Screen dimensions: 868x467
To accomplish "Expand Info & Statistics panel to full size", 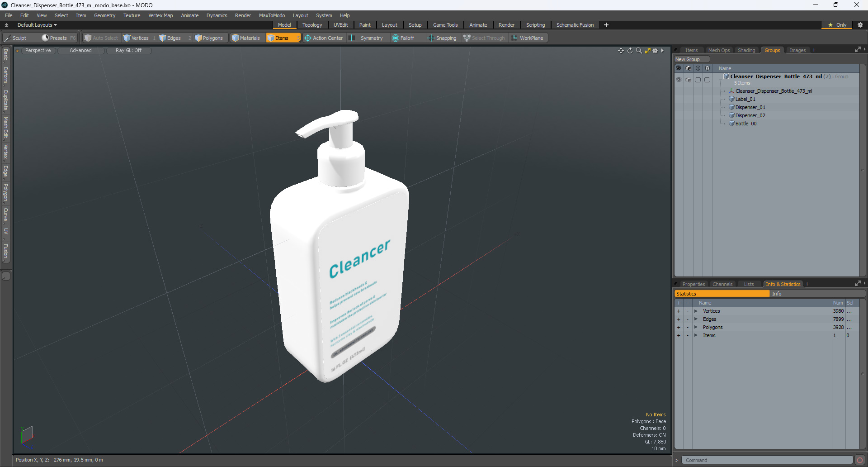I will pyautogui.click(x=858, y=284).
